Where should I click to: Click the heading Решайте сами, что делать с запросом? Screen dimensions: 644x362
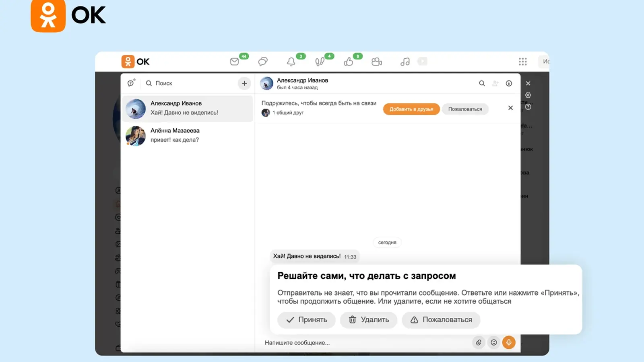point(367,276)
